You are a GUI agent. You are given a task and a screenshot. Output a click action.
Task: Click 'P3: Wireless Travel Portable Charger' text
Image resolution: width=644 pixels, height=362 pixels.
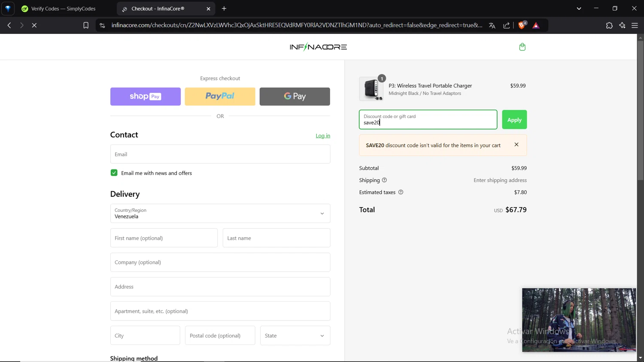pyautogui.click(x=430, y=86)
